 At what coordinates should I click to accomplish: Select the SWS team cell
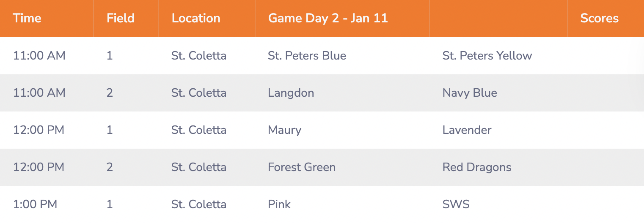(456, 204)
